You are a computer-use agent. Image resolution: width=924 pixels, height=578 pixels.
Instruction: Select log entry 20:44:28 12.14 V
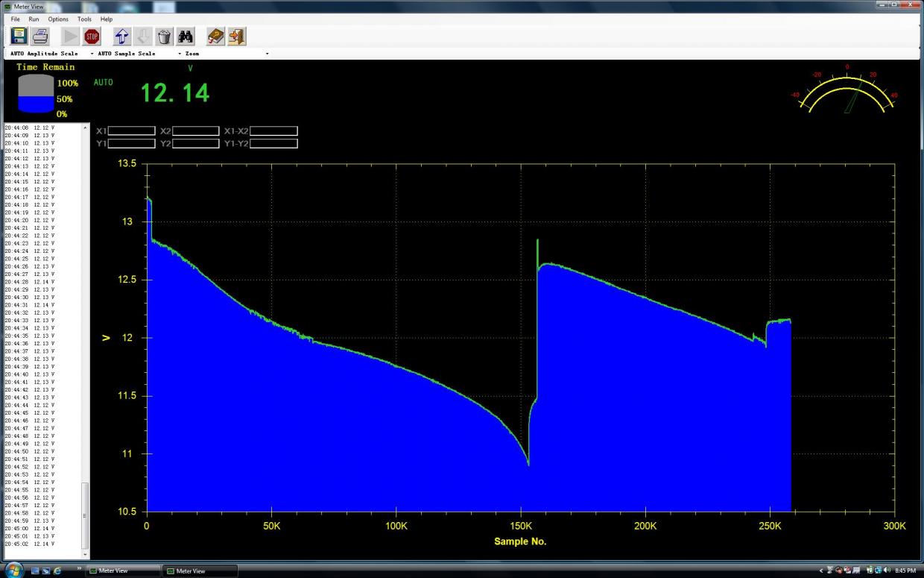(30, 282)
